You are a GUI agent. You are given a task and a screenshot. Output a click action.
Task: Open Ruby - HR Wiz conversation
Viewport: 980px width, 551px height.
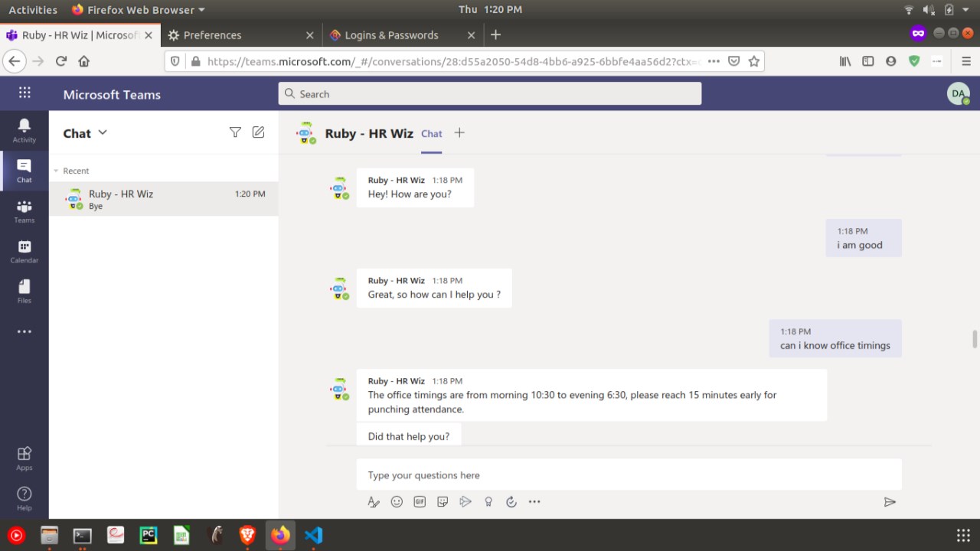click(x=164, y=199)
